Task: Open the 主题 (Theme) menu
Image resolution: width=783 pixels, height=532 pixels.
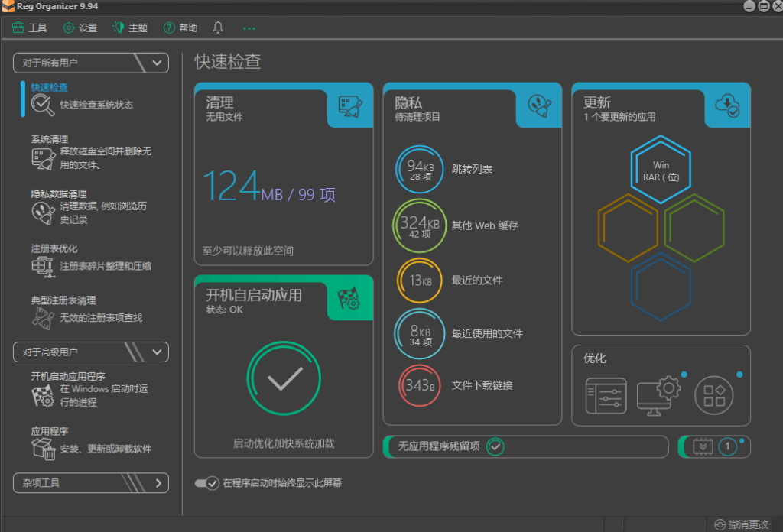Action: click(x=130, y=28)
